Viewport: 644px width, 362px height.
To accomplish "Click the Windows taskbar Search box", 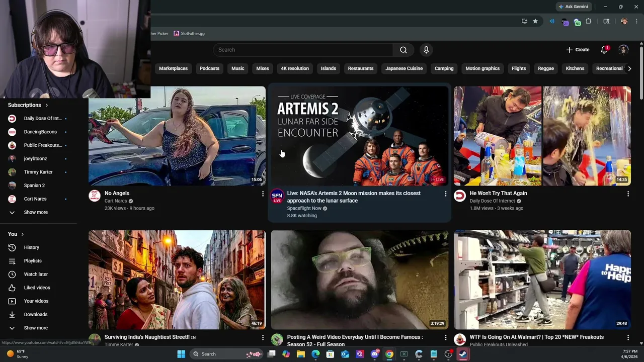I will [227, 354].
